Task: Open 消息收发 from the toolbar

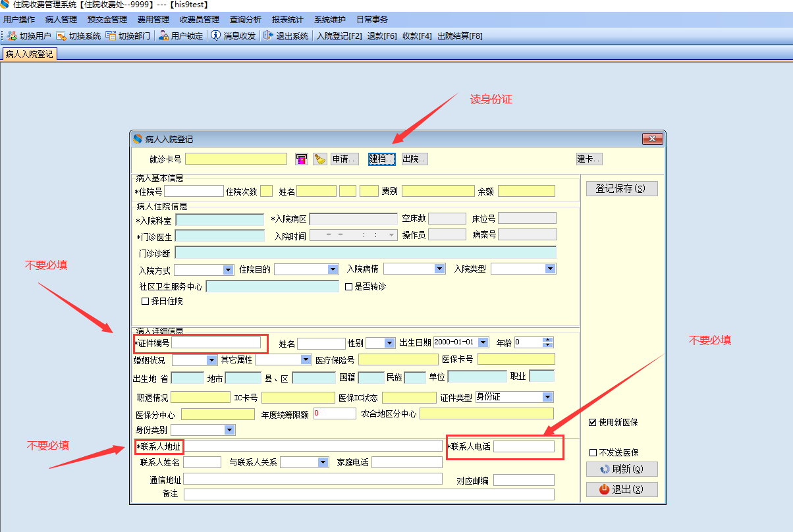Action: pos(233,36)
